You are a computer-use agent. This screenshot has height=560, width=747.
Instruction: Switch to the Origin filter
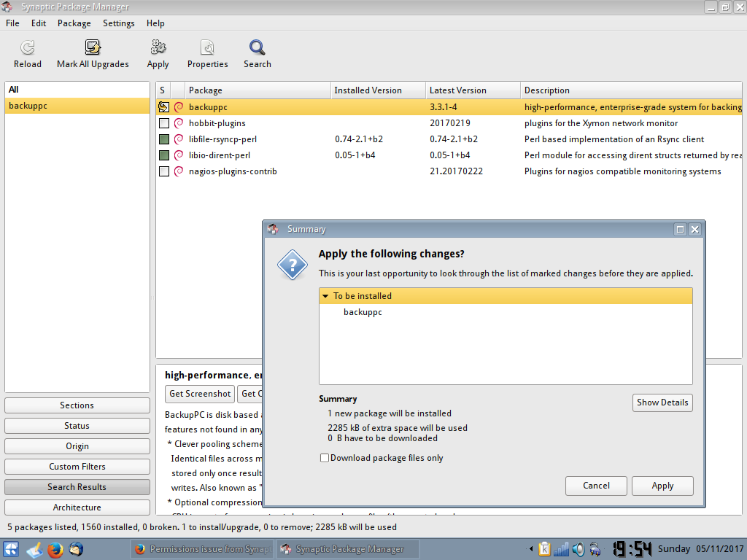click(x=77, y=446)
